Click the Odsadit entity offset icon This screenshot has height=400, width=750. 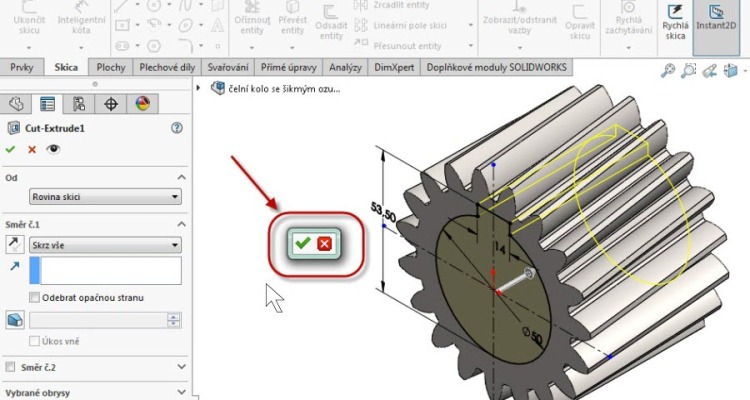[330, 12]
